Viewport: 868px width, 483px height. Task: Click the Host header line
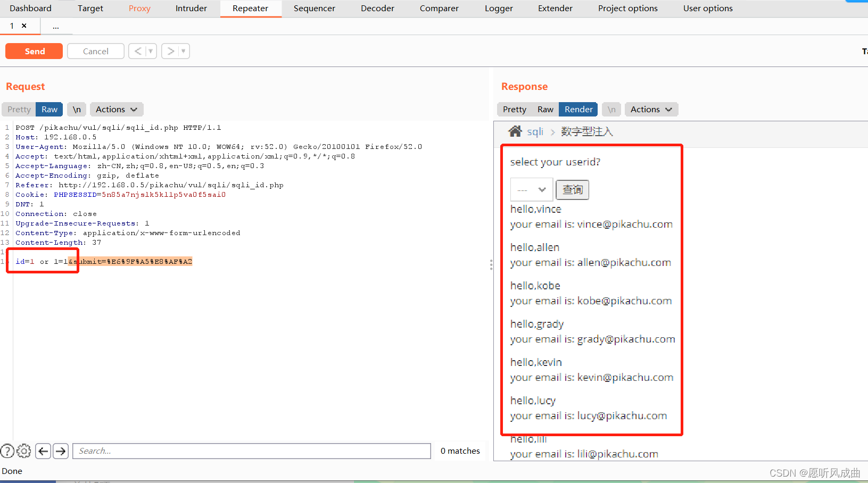click(56, 137)
